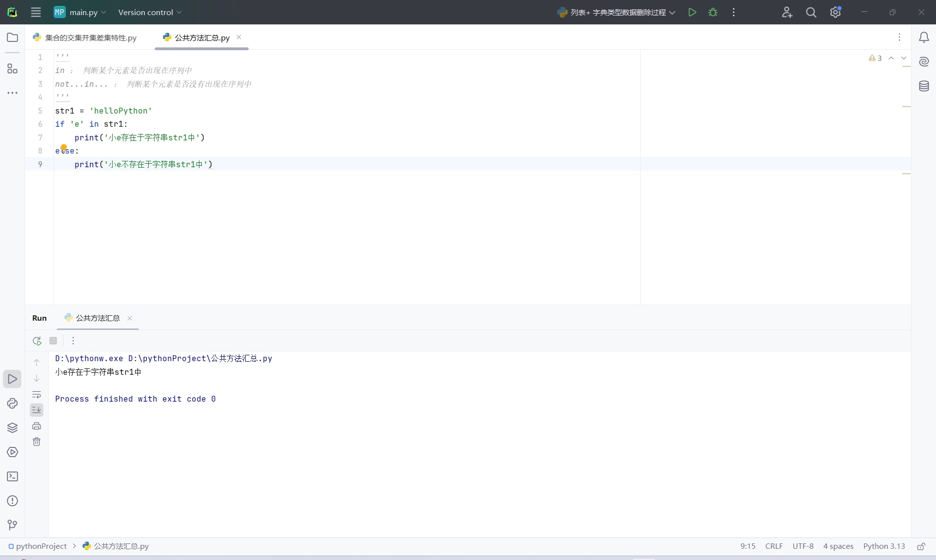
Task: Open the Terminal tool window
Action: tap(12, 477)
